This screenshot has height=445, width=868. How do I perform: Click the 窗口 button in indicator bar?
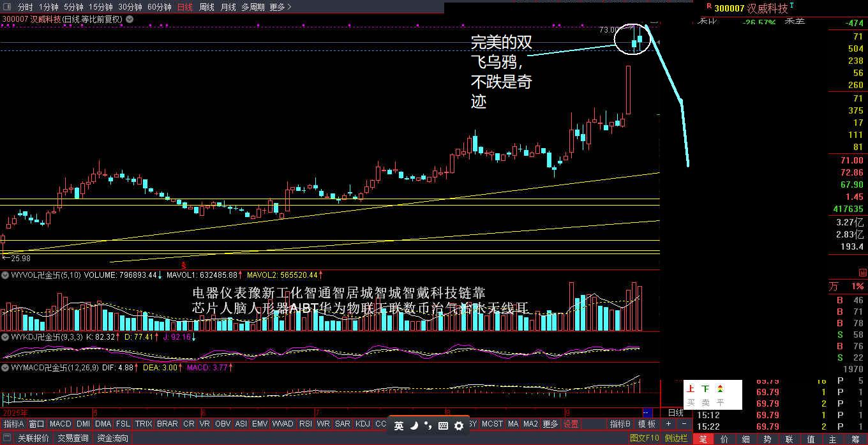pyautogui.click(x=36, y=424)
